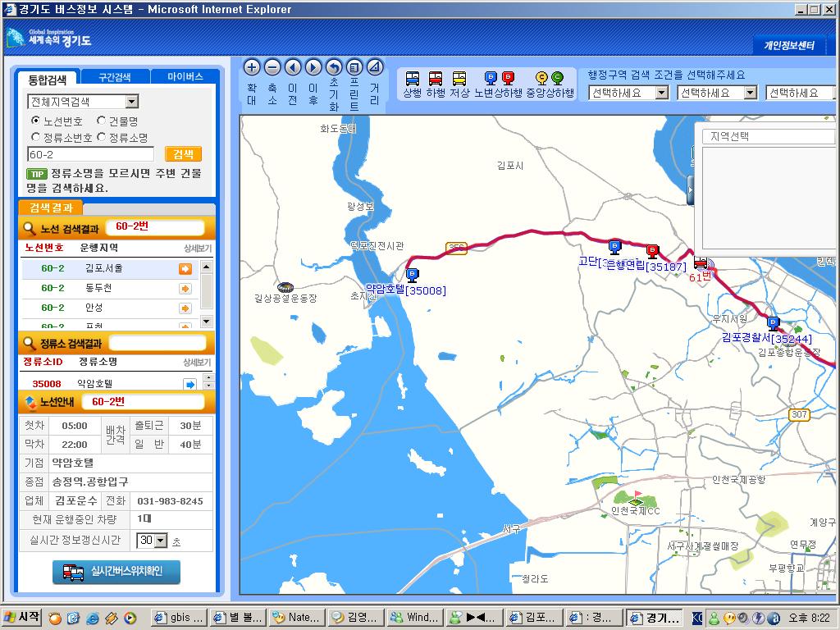Click the 축소 zoom-out map icon
The width and height of the screenshot is (840, 630).
272,68
